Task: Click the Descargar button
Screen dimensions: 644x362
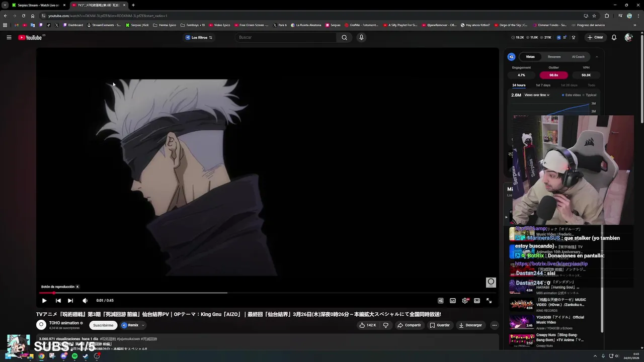Action: click(470, 325)
